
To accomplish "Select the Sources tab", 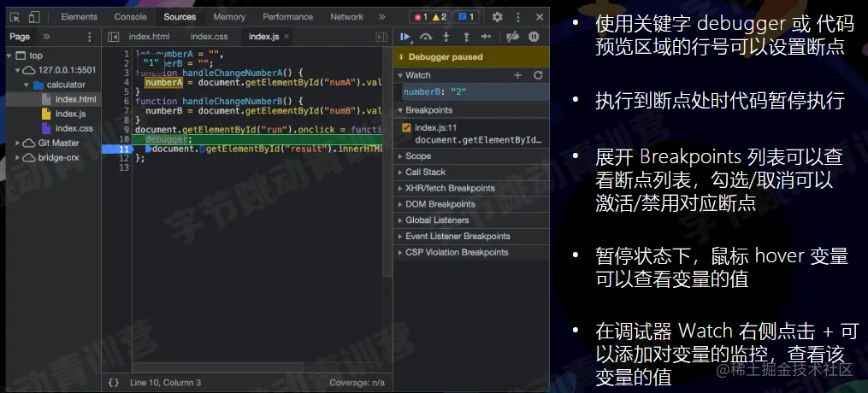I will [x=180, y=17].
